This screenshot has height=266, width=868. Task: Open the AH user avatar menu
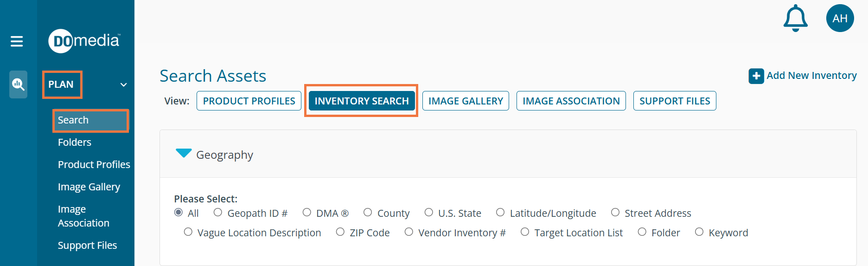840,19
